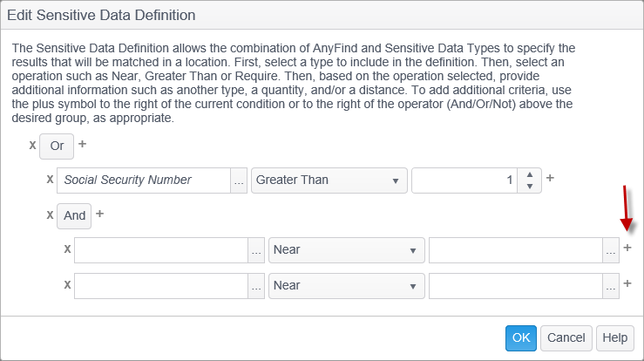This screenshot has height=361, width=644.
Task: Delete the Social Security Number condition row
Action: (50, 180)
